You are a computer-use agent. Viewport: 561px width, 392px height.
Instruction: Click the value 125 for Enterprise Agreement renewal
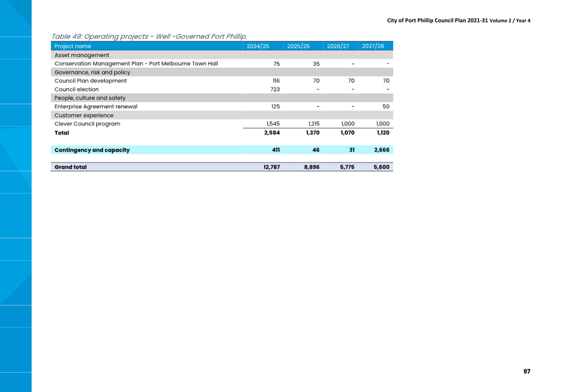[275, 107]
